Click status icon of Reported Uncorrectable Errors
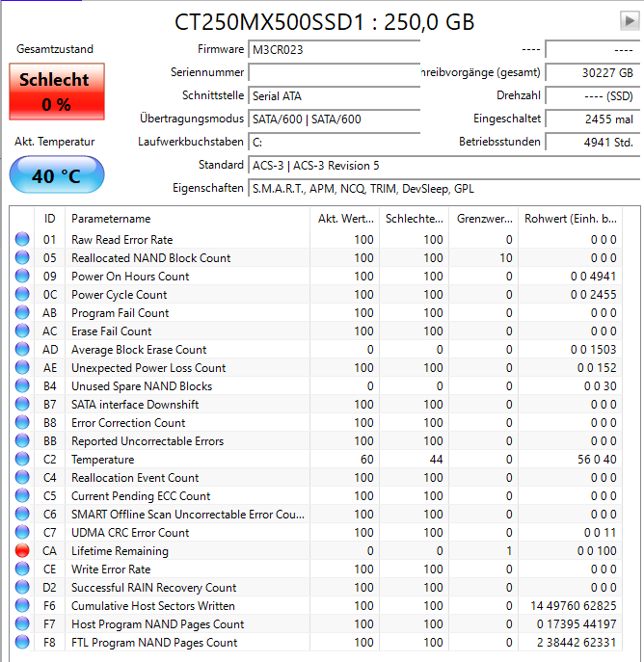This screenshot has width=644, height=662. 22,440
